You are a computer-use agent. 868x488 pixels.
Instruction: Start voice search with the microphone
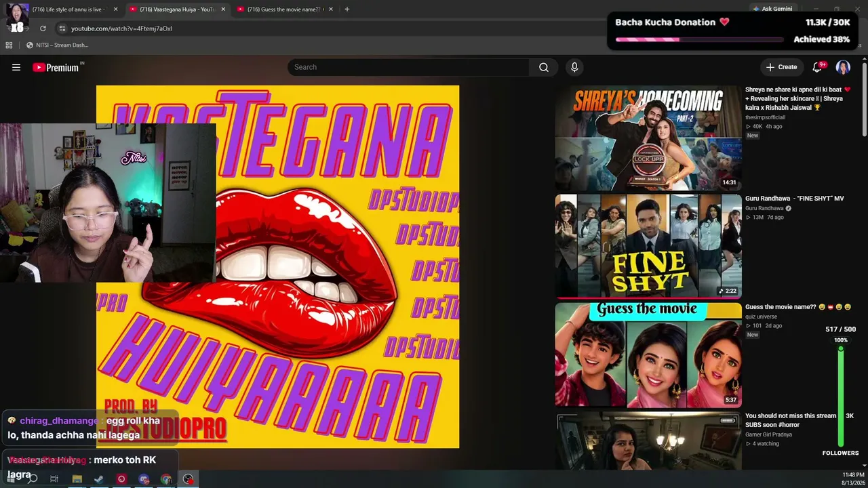[574, 67]
